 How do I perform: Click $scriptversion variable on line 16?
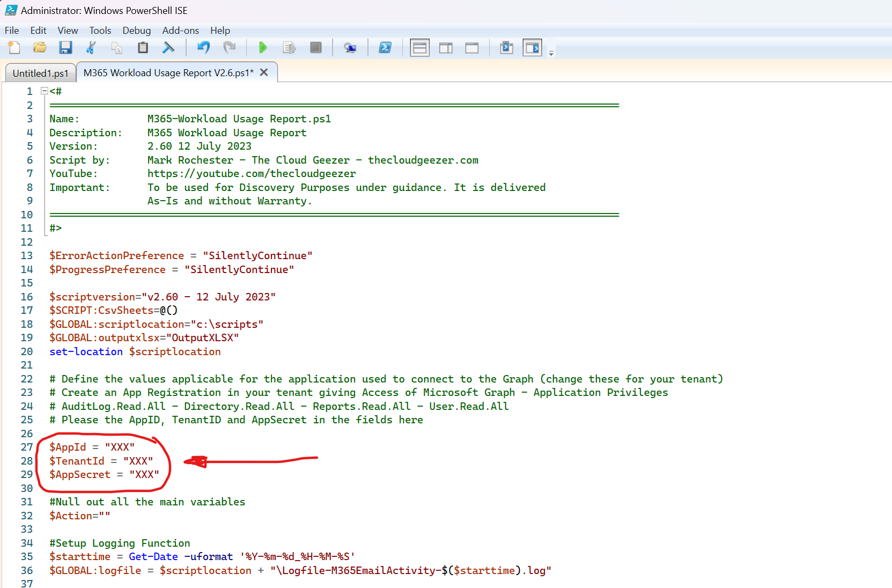pyautogui.click(x=92, y=297)
